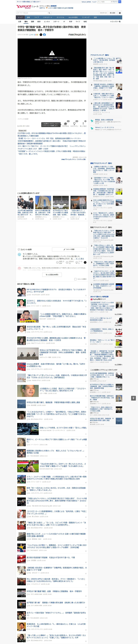Open the みんなの意見 tab

click(73, 17)
